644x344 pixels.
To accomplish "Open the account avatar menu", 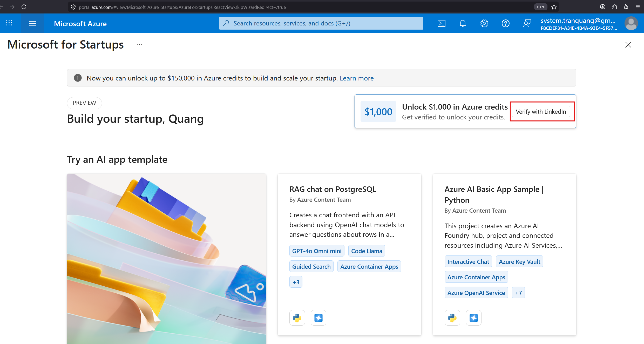I will [631, 23].
